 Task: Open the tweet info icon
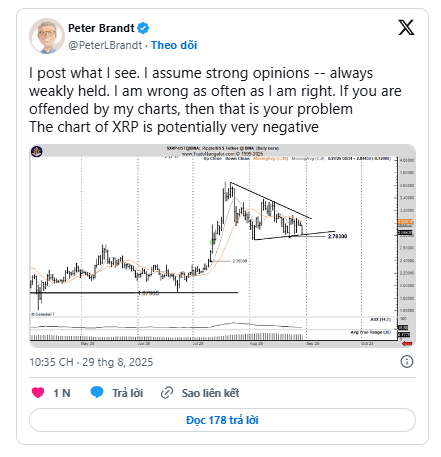(x=407, y=362)
